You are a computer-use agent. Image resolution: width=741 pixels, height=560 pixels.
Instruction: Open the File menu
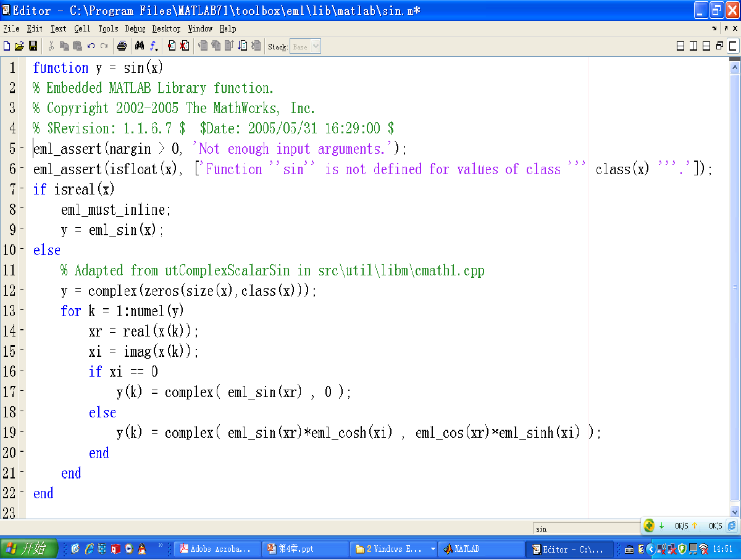[x=11, y=28]
